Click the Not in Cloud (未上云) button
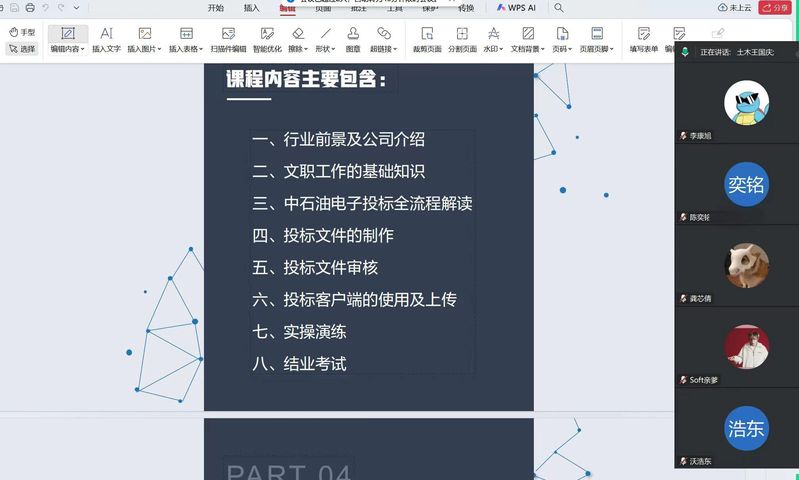Viewport: 799px width, 480px height. pos(735,7)
